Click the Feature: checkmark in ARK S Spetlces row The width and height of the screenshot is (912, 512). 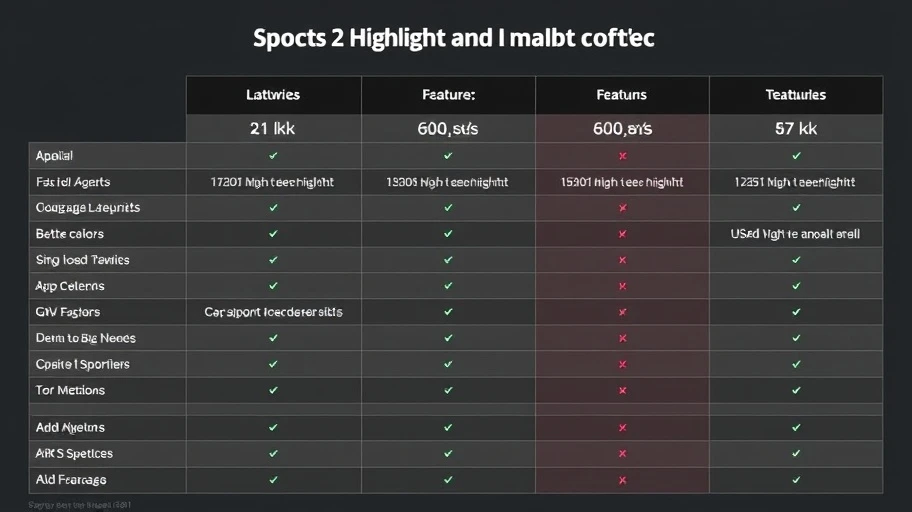tap(448, 453)
